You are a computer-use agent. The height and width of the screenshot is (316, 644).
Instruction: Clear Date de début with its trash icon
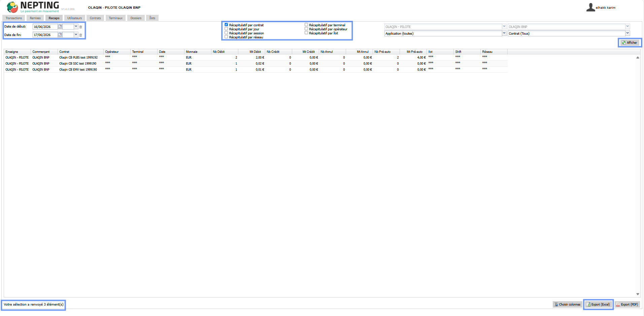[81, 27]
